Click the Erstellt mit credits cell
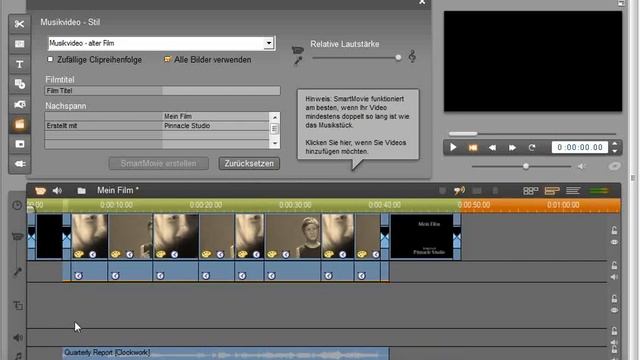The image size is (640, 360). tap(104, 126)
